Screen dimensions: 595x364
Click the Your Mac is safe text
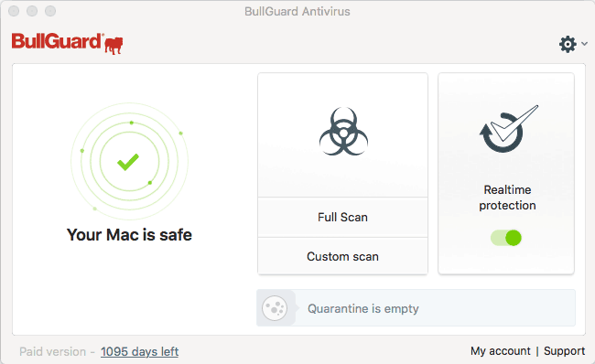point(129,235)
